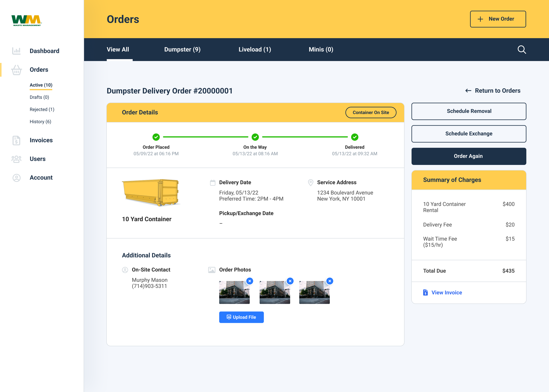Click the Account profile icon

click(16, 178)
